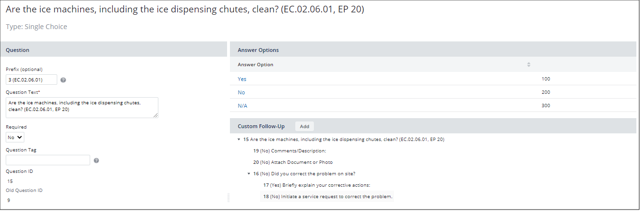The height and width of the screenshot is (211, 644).
Task: Open the N/A answer option
Action: (x=242, y=106)
